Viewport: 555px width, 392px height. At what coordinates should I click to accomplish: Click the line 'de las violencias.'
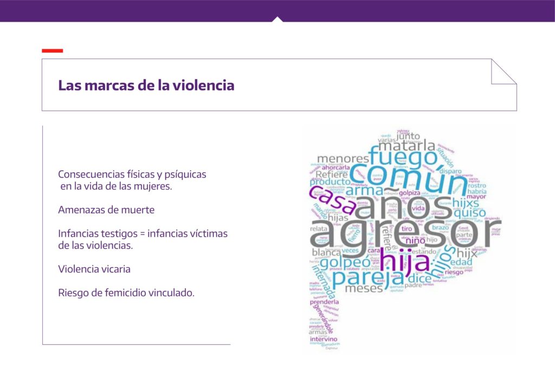click(95, 245)
